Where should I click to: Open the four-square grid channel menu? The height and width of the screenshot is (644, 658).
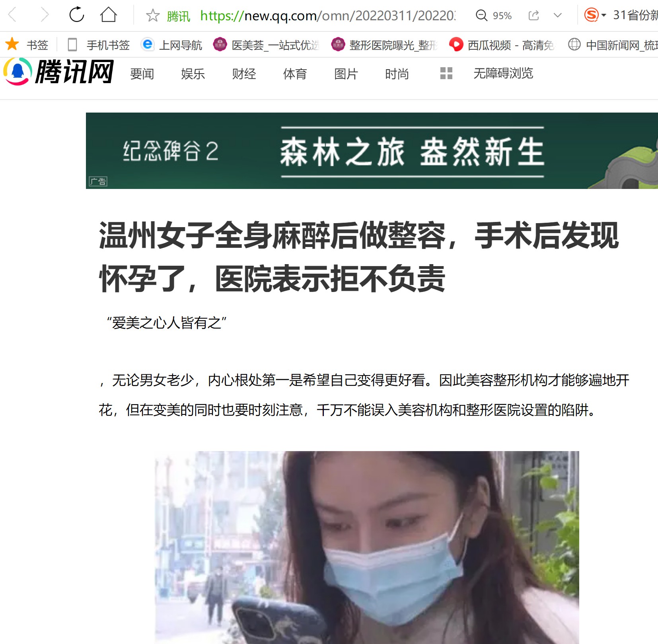pyautogui.click(x=446, y=73)
